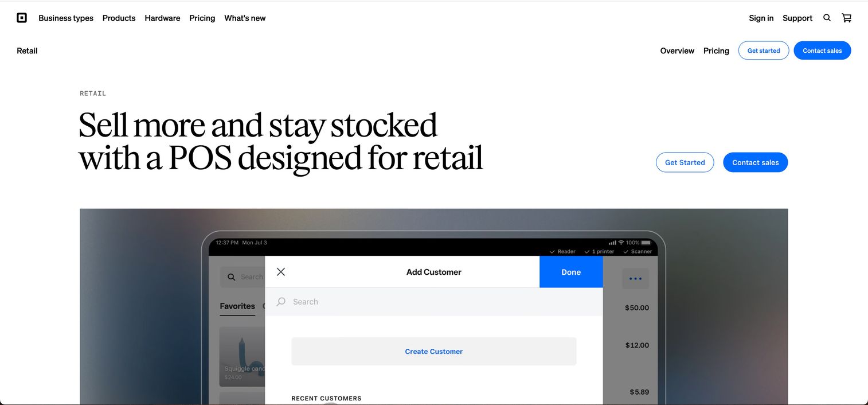
Task: Click the Scanner status indicator
Action: pyautogui.click(x=638, y=252)
